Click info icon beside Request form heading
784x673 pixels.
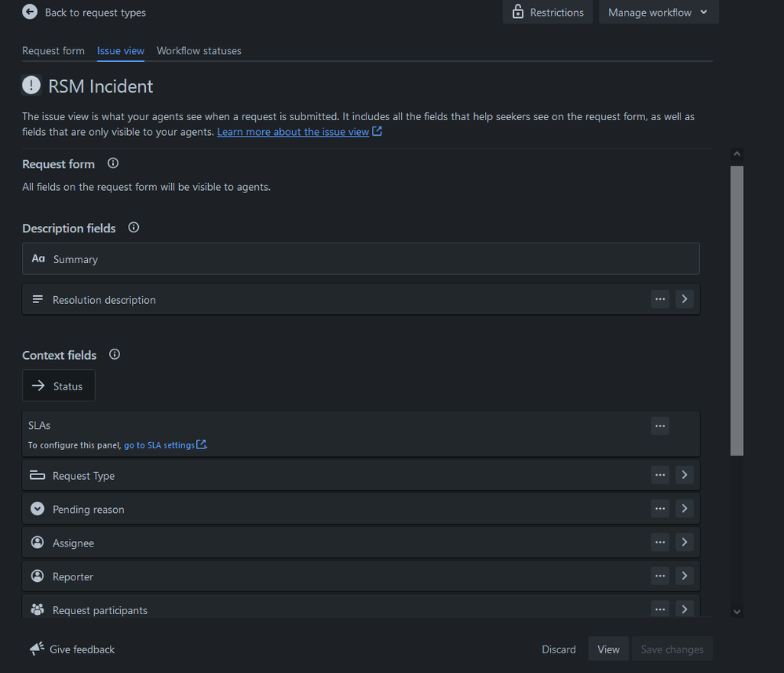[113, 163]
